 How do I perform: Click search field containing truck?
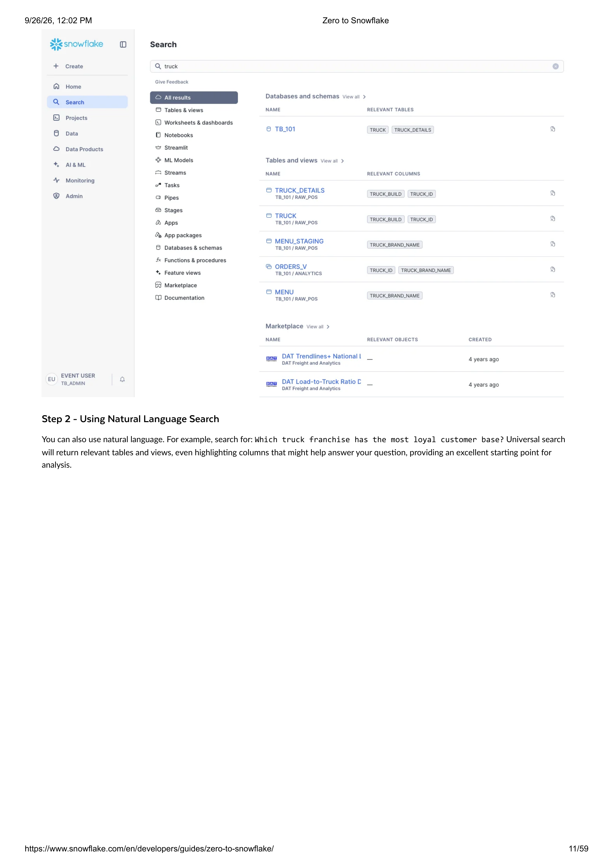click(x=357, y=66)
